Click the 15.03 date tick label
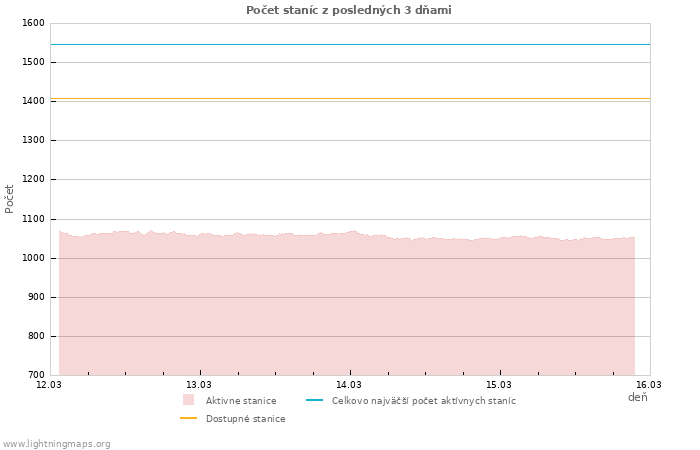The height and width of the screenshot is (450, 700). click(499, 384)
